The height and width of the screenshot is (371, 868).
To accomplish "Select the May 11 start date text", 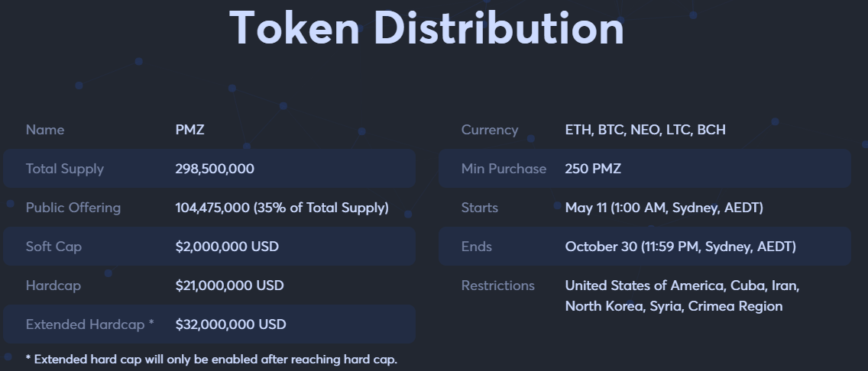I will click(664, 208).
